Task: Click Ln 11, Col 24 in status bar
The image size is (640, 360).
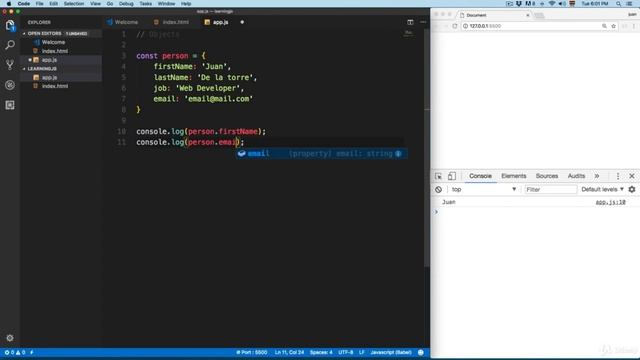Action: pos(289,352)
